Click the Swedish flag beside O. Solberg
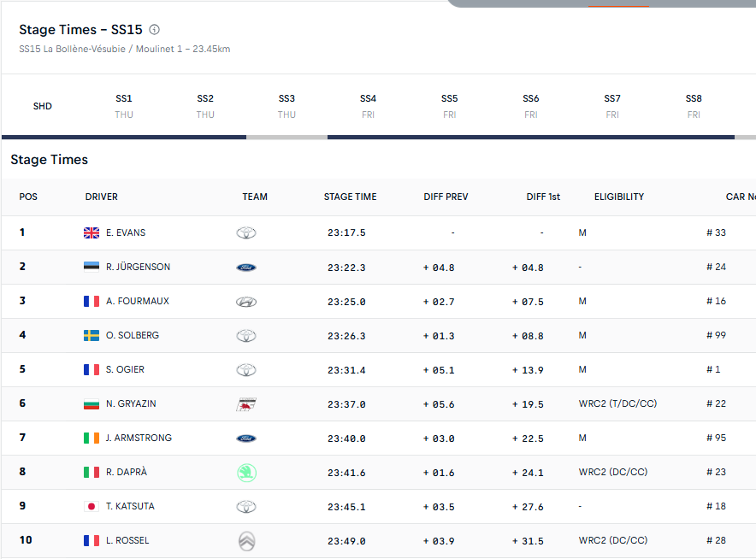 point(92,335)
